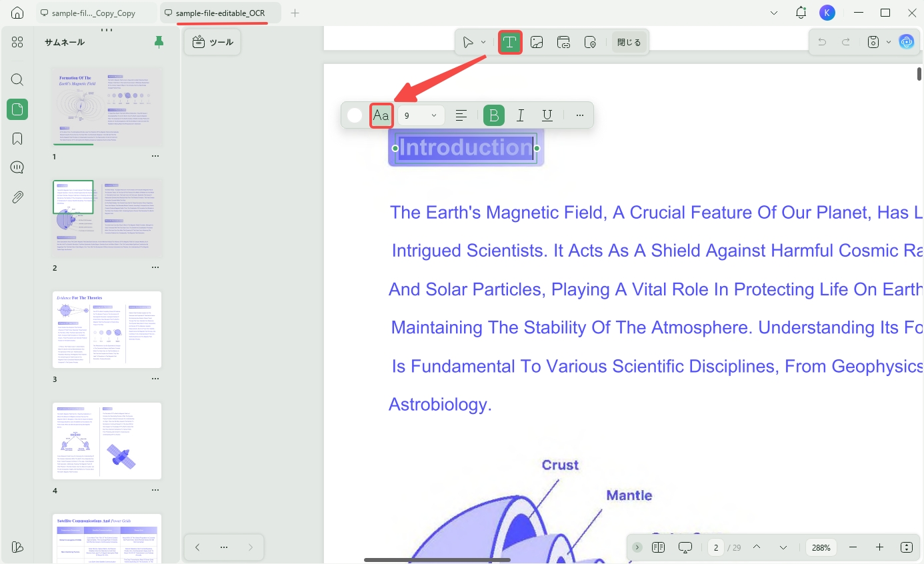Go to the next page arrow
The image size is (924, 564).
pos(783,547)
